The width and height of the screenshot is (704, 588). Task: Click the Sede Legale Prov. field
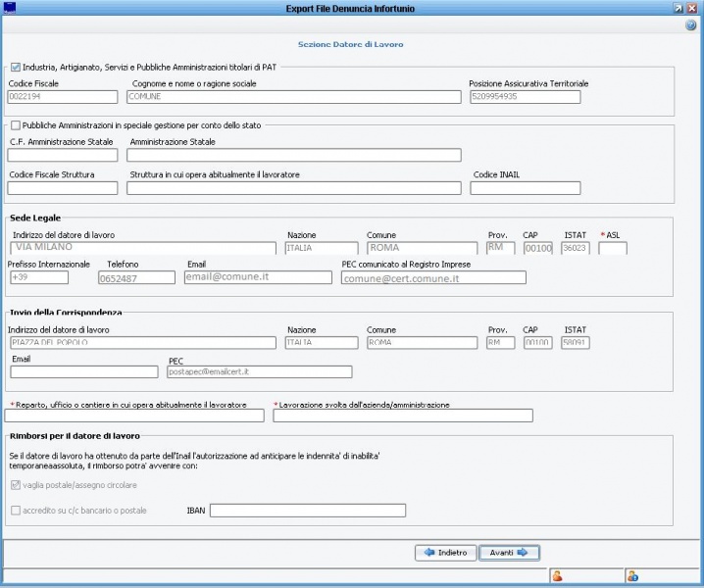pos(501,248)
